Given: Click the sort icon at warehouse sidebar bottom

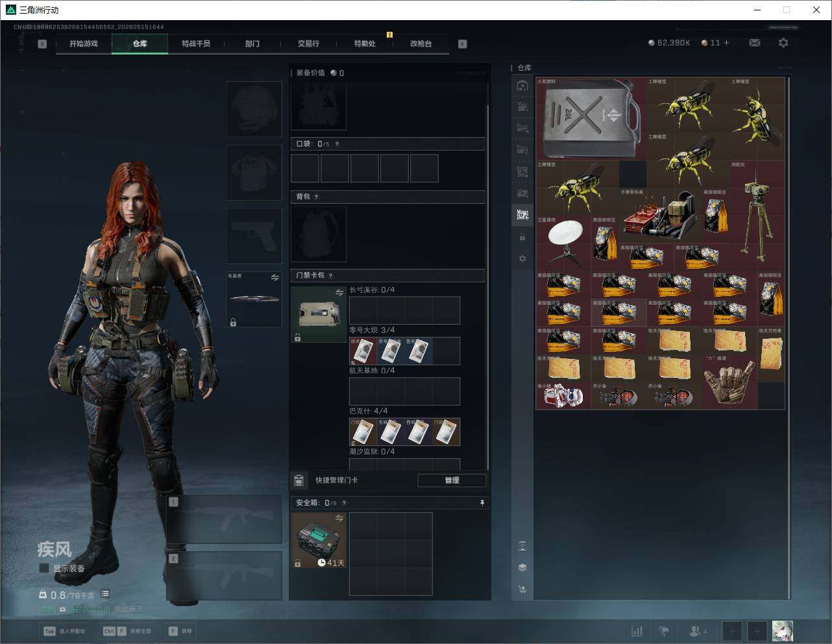Looking at the screenshot, I should pyautogui.click(x=522, y=589).
